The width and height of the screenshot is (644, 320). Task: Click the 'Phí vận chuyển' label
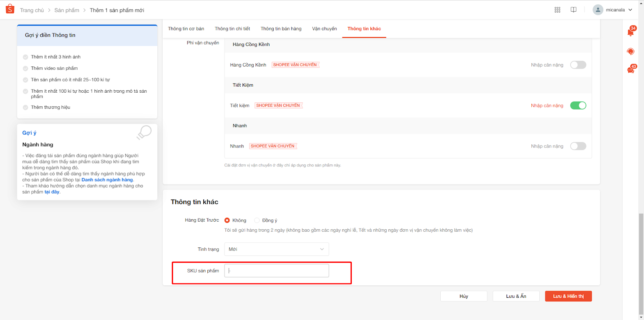click(203, 43)
